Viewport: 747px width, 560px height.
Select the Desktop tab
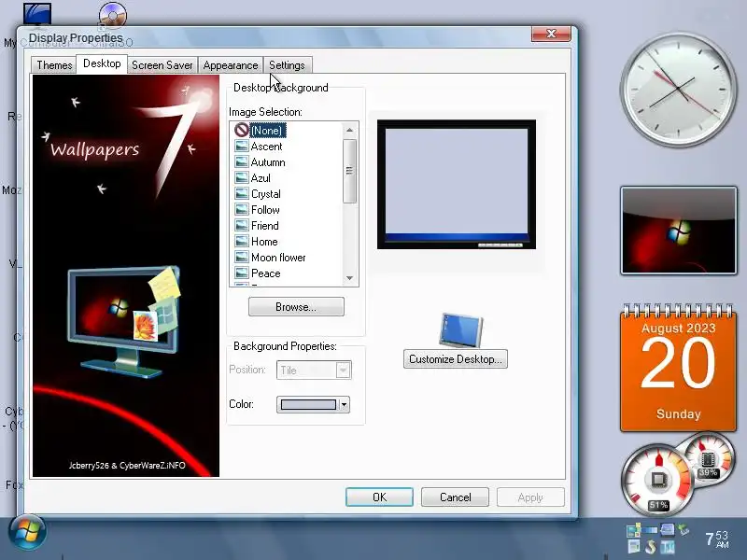pos(102,63)
